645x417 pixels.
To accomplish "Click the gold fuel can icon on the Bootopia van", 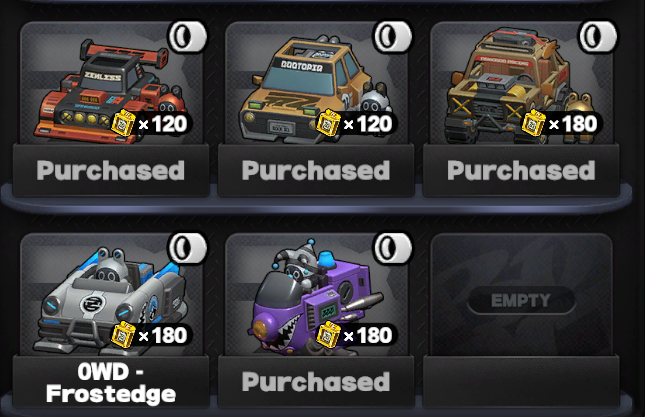I will 328,123.
